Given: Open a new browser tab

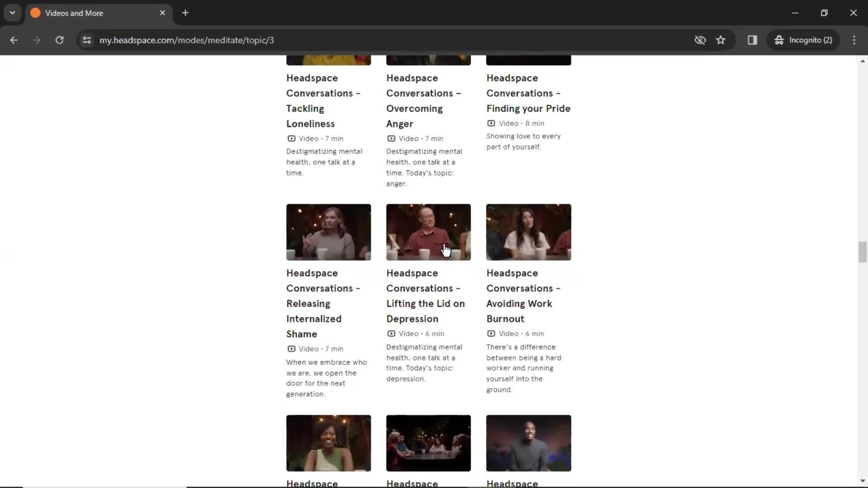Looking at the screenshot, I should (x=185, y=13).
